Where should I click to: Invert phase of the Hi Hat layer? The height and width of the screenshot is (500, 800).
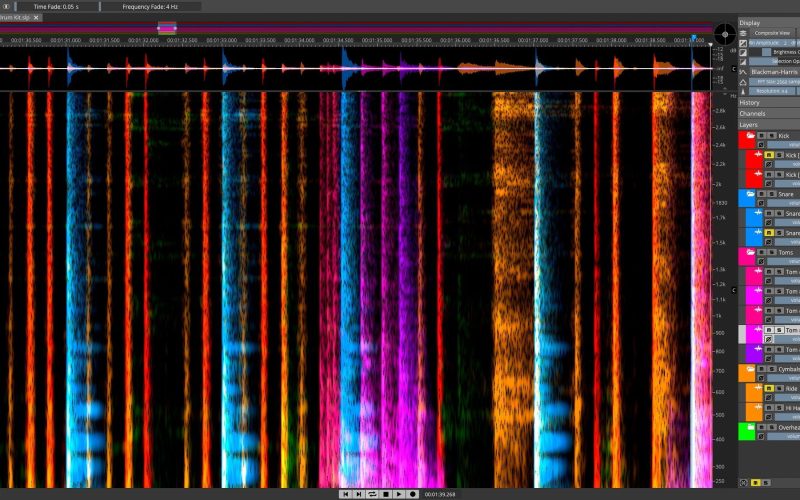(x=769, y=417)
